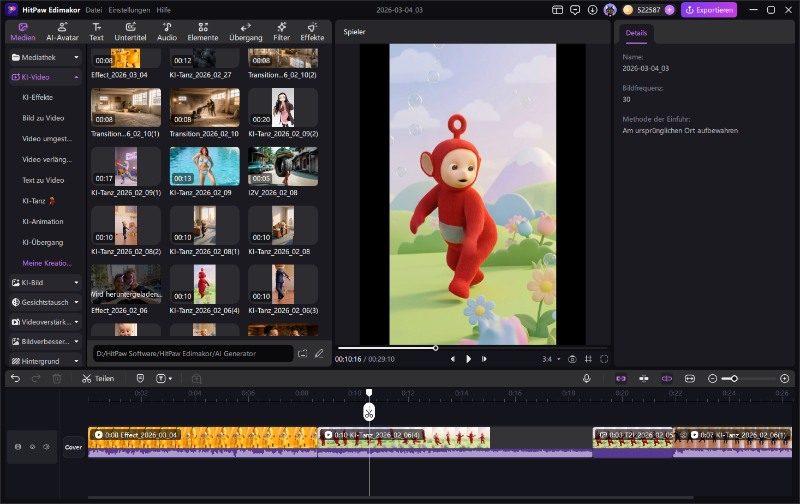The height and width of the screenshot is (504, 800).
Task: Click the timeline zoom slider handle
Action: click(734, 379)
